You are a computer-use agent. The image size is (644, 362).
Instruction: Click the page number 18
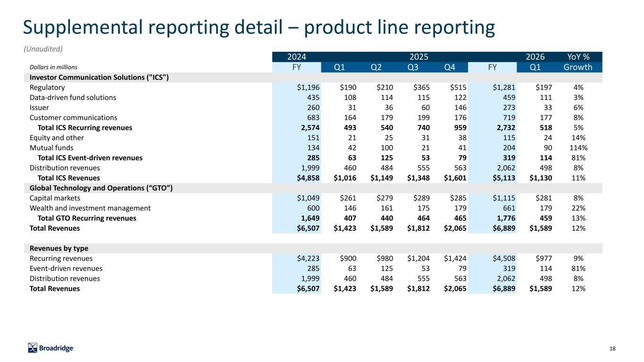point(612,348)
